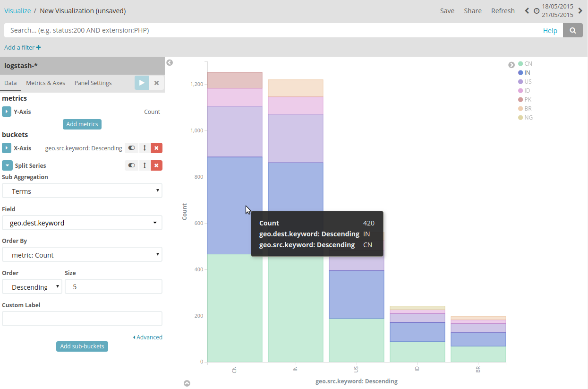
Task: Collapse the left editor sidebar
Action: click(170, 62)
